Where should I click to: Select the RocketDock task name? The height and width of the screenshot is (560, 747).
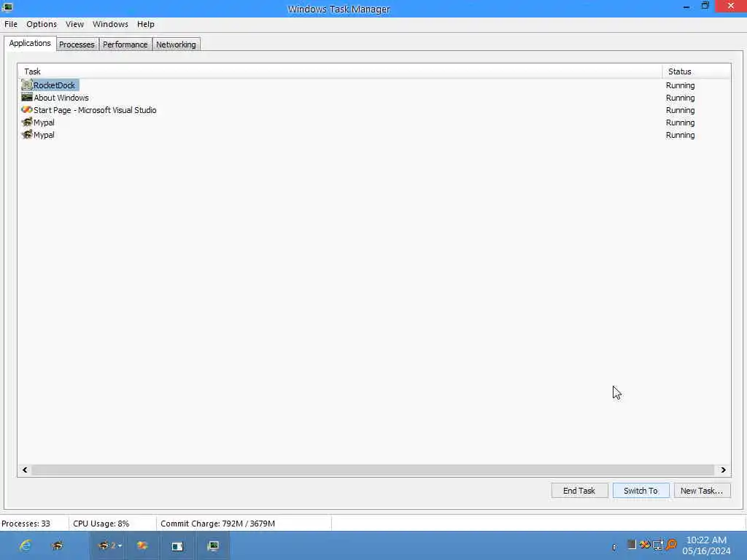click(54, 85)
